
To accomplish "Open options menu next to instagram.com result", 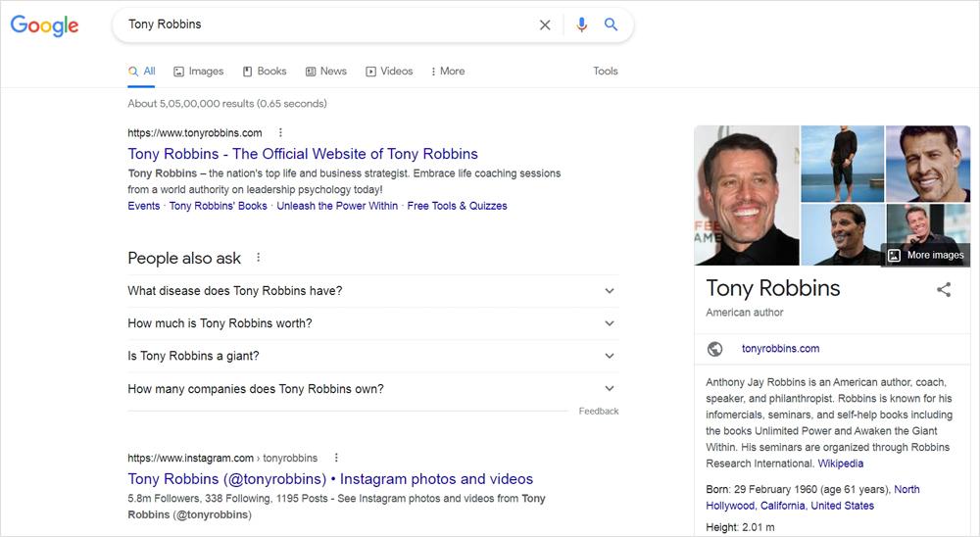I will tap(336, 458).
